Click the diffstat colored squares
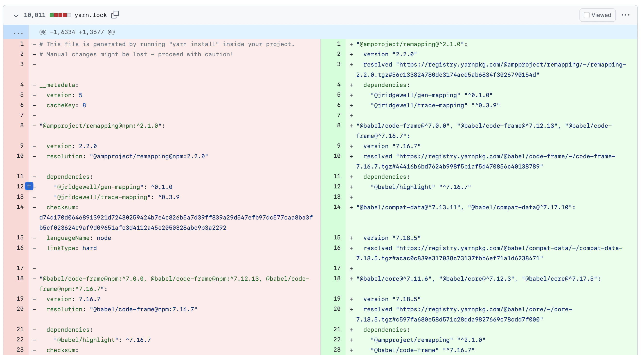Image resolution: width=644 pixels, height=355 pixels. (x=60, y=15)
